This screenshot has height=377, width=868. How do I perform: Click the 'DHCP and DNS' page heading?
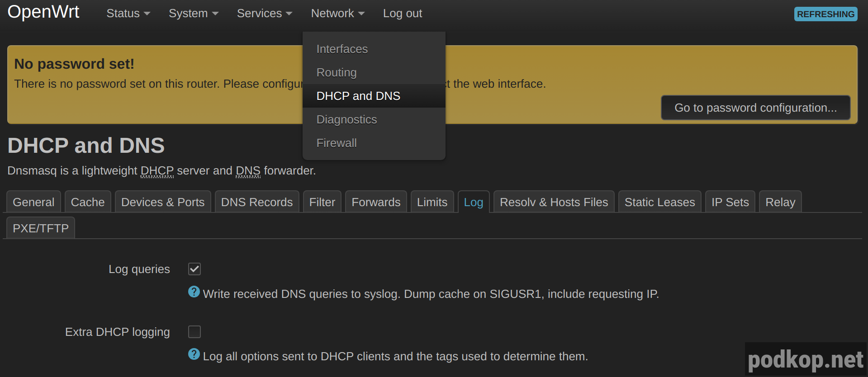click(86, 146)
